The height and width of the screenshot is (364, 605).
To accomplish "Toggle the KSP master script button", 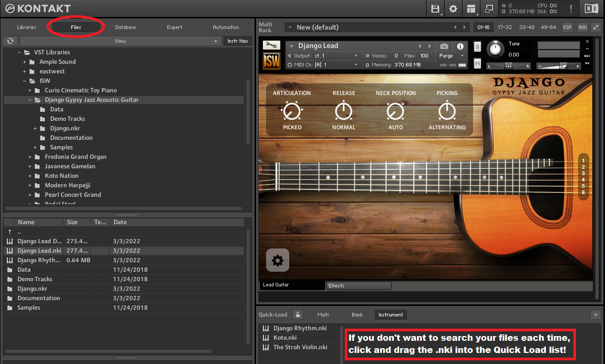I will pyautogui.click(x=567, y=27).
